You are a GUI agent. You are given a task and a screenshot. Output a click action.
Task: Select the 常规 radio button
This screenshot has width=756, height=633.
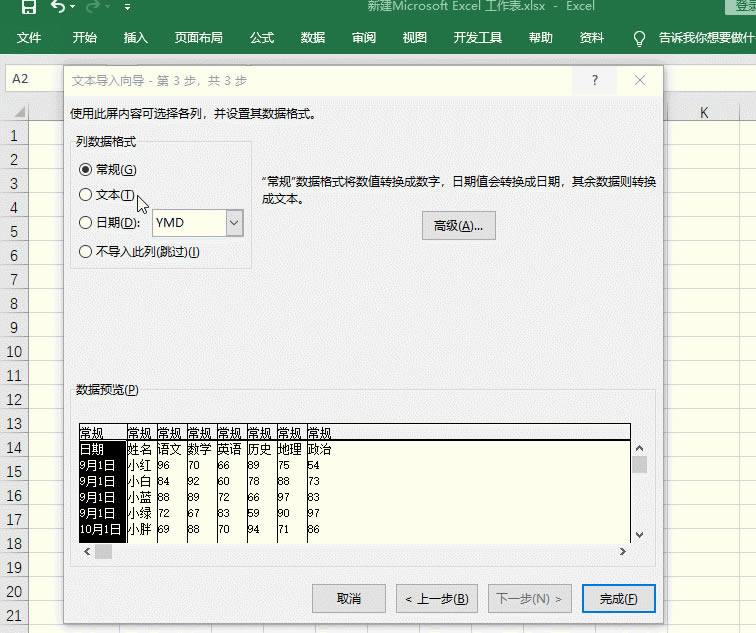[86, 169]
